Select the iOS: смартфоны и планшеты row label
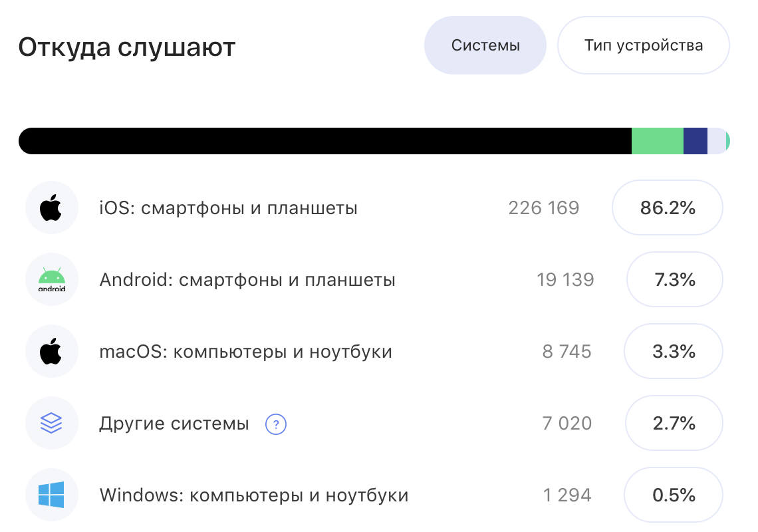 pyautogui.click(x=228, y=208)
